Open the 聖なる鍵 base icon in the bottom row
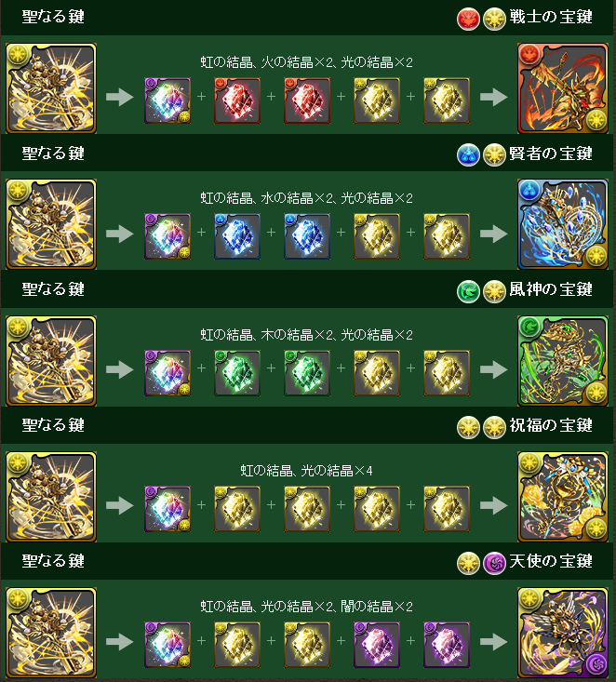Image resolution: width=616 pixels, height=682 pixels. pos(51,633)
